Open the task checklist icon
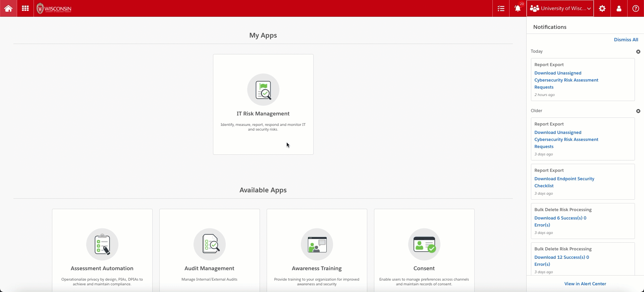The image size is (644, 292). 501,8
